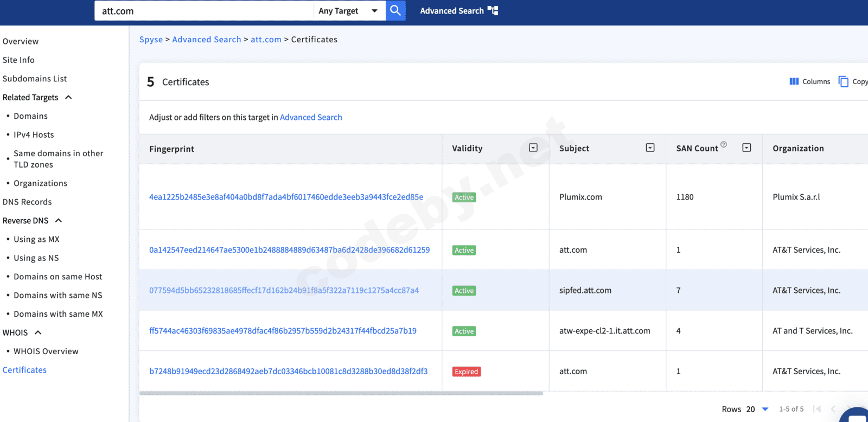
Task: Open the Columns selector icon
Action: click(x=794, y=81)
